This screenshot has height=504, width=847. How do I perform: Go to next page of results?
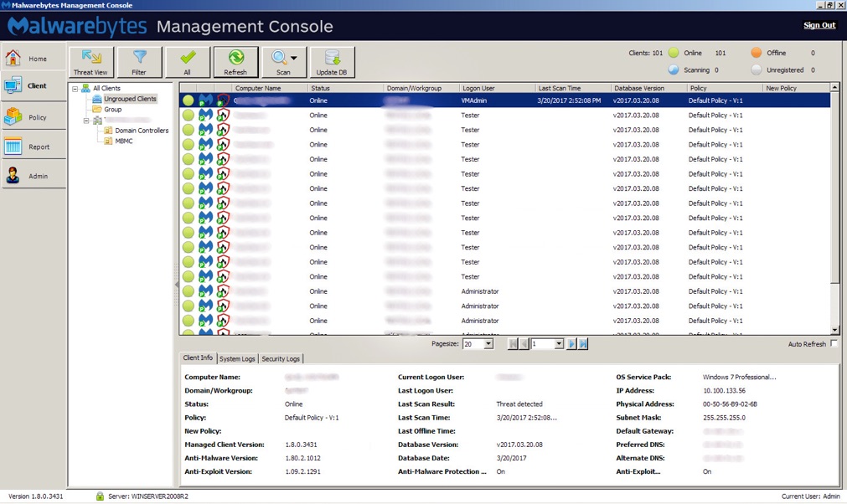(x=571, y=344)
